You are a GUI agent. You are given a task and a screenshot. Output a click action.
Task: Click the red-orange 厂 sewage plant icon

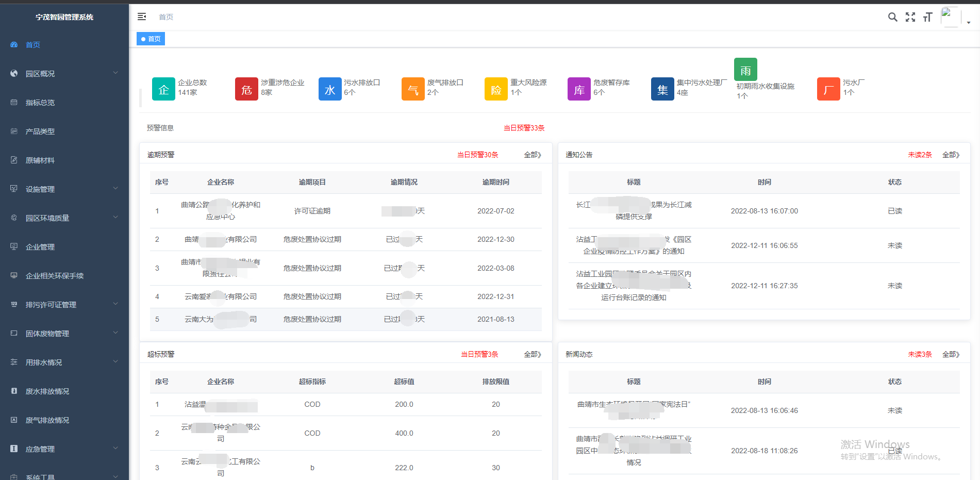tap(828, 89)
